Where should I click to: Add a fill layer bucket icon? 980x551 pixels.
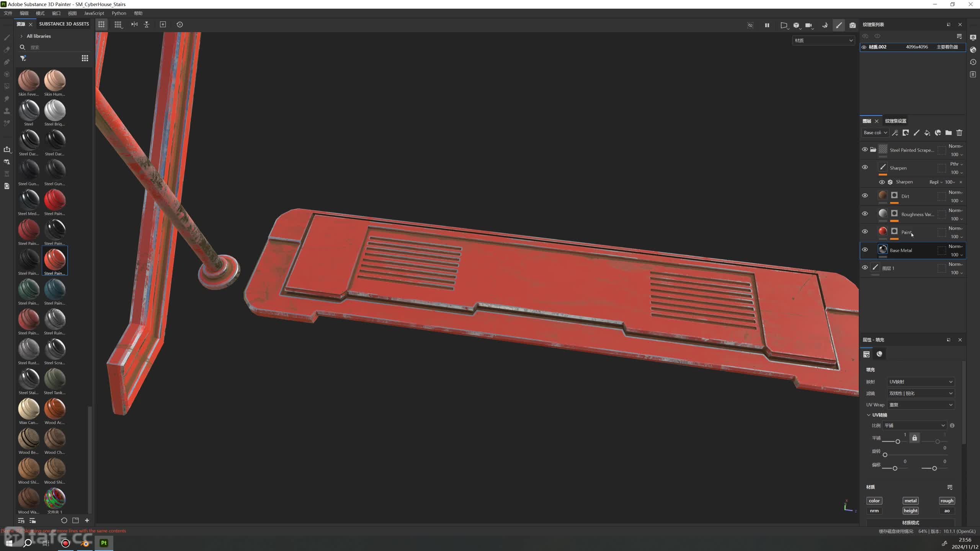pyautogui.click(x=927, y=133)
